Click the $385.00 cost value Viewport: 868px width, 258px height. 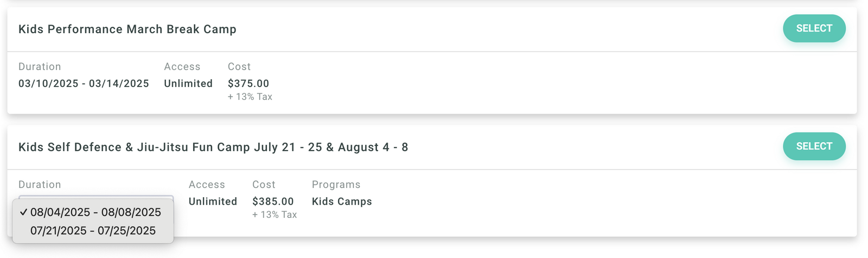click(273, 202)
